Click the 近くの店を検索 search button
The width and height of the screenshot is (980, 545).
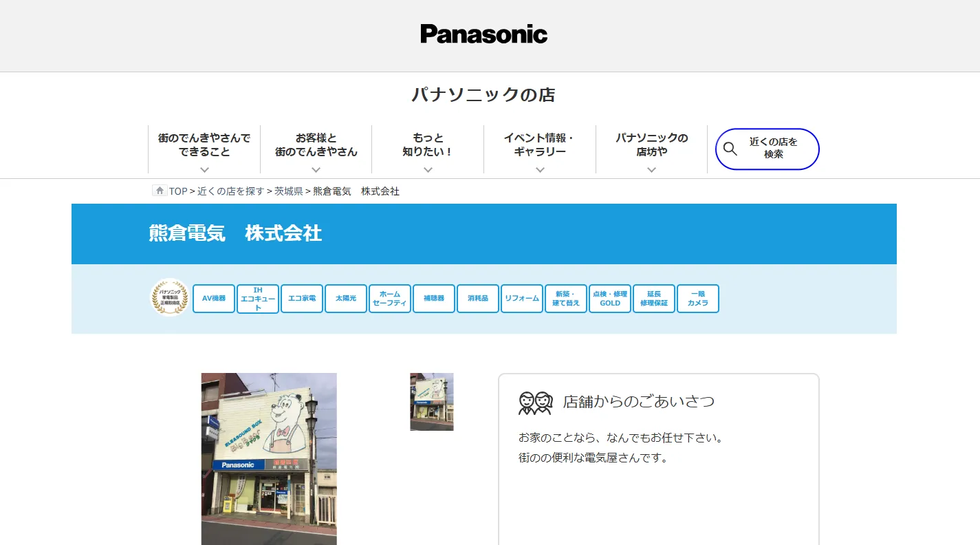click(767, 149)
